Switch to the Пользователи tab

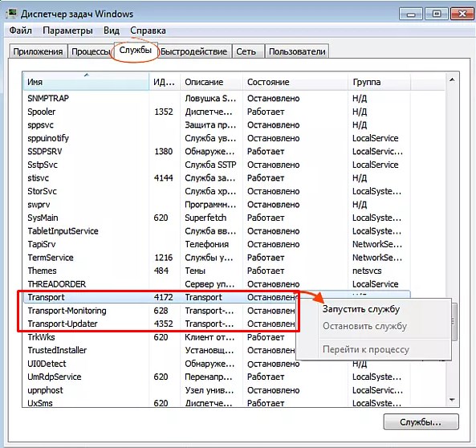click(297, 51)
